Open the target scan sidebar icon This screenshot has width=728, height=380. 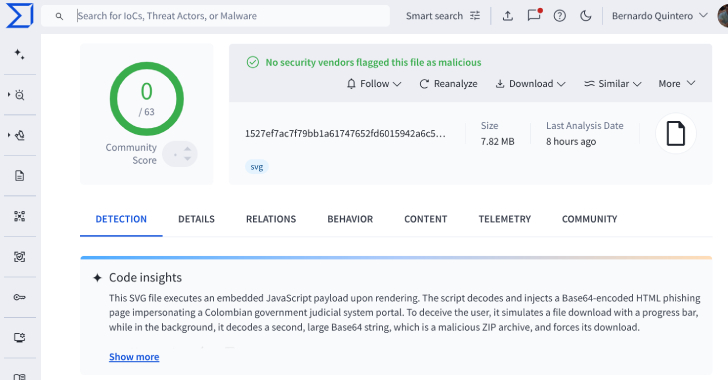(x=20, y=256)
